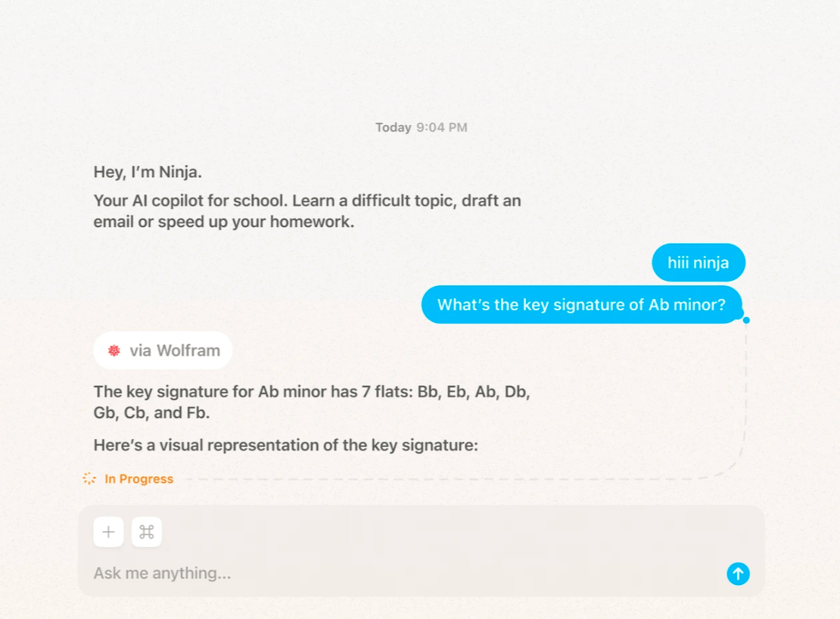Click the orange loading spinner icon
The image size is (840, 619).
point(89,478)
